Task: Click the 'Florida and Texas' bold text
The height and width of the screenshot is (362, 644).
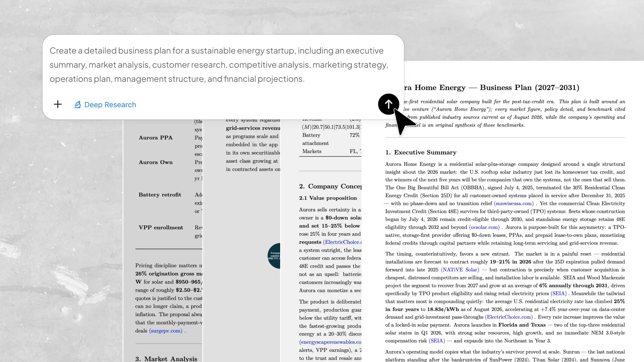Action: tap(522, 325)
